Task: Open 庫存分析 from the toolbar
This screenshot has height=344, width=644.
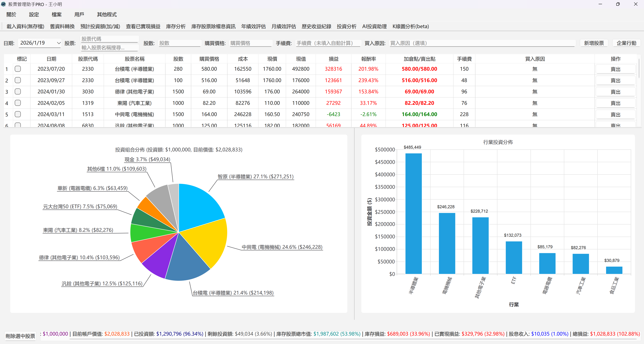Action: [176, 26]
